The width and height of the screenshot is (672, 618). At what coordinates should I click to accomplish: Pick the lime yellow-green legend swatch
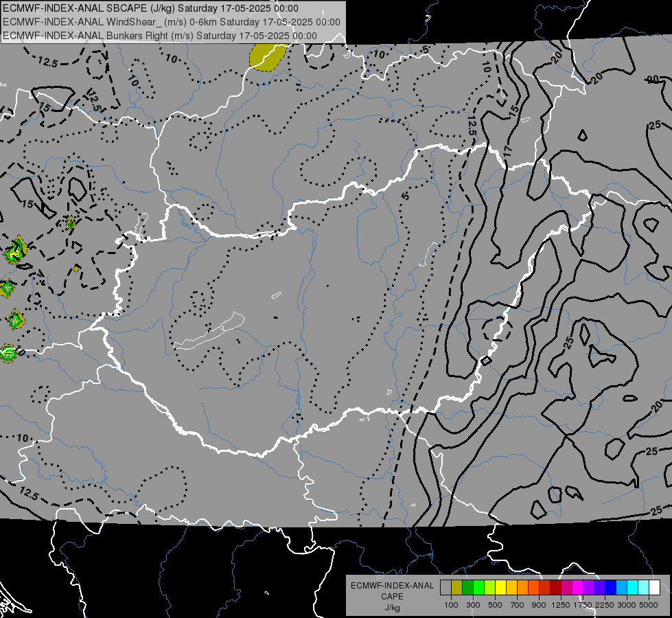tap(490, 588)
